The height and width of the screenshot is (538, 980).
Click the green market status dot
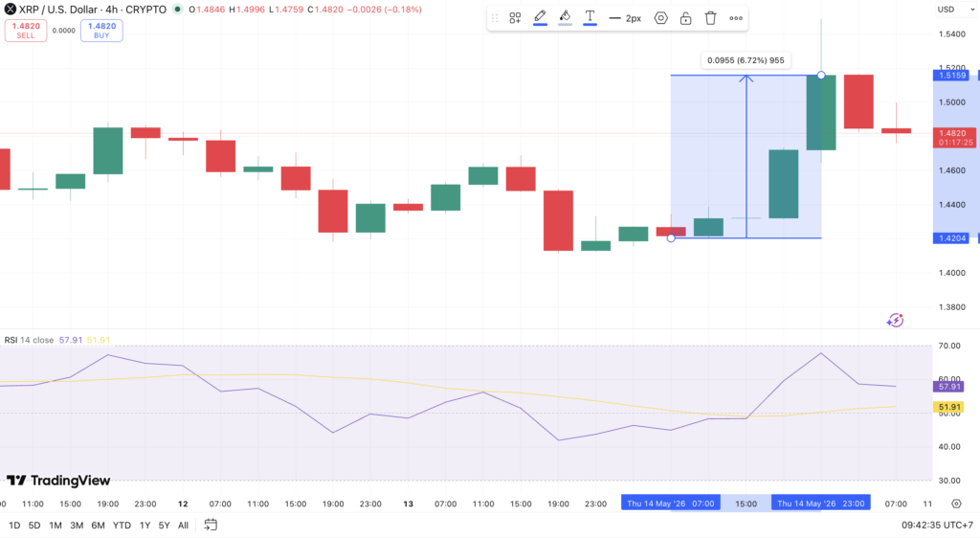point(177,10)
